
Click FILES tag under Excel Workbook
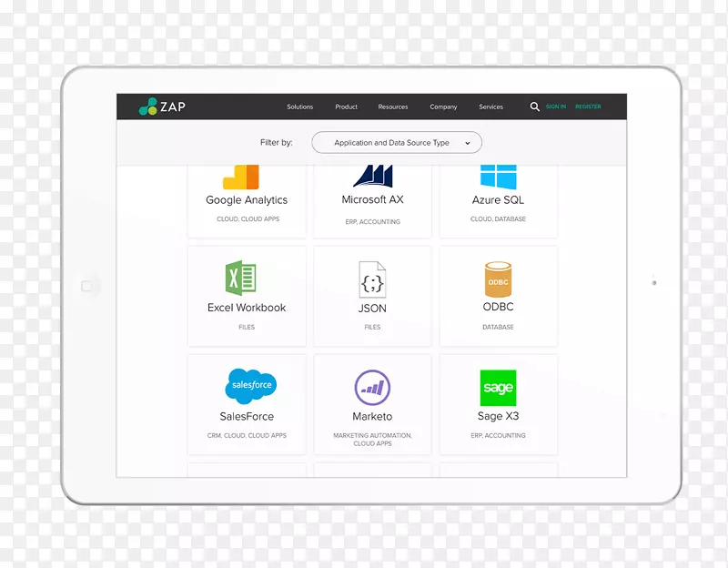coord(247,328)
